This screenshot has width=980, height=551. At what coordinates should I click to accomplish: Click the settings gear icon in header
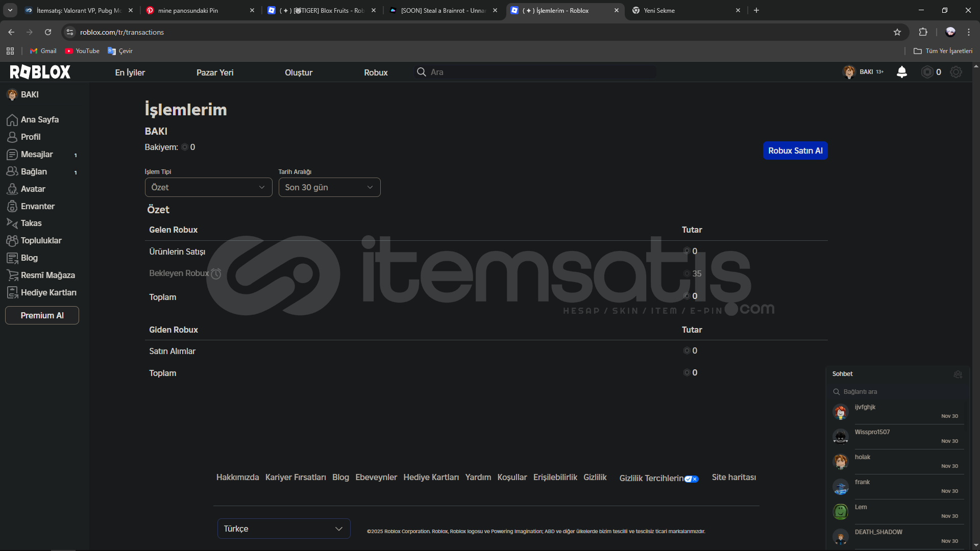click(x=956, y=72)
